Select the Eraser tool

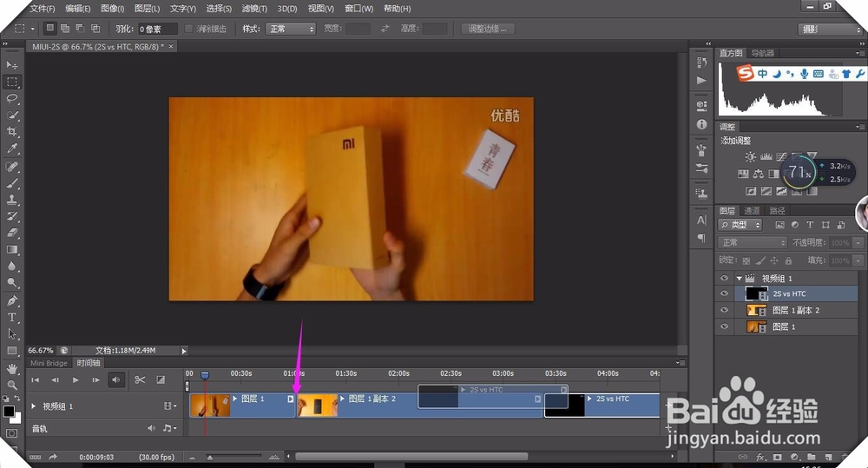tap(11, 233)
